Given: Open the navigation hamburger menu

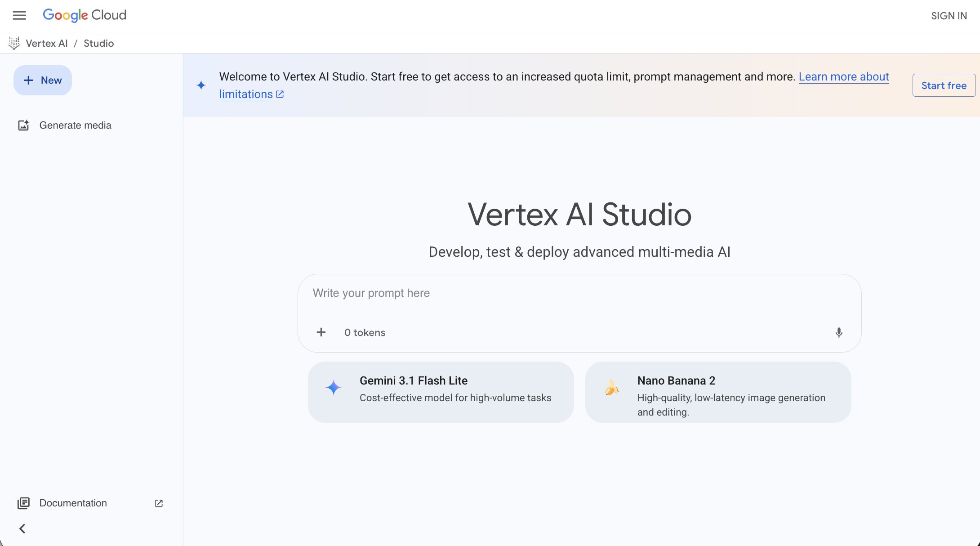Looking at the screenshot, I should point(19,15).
